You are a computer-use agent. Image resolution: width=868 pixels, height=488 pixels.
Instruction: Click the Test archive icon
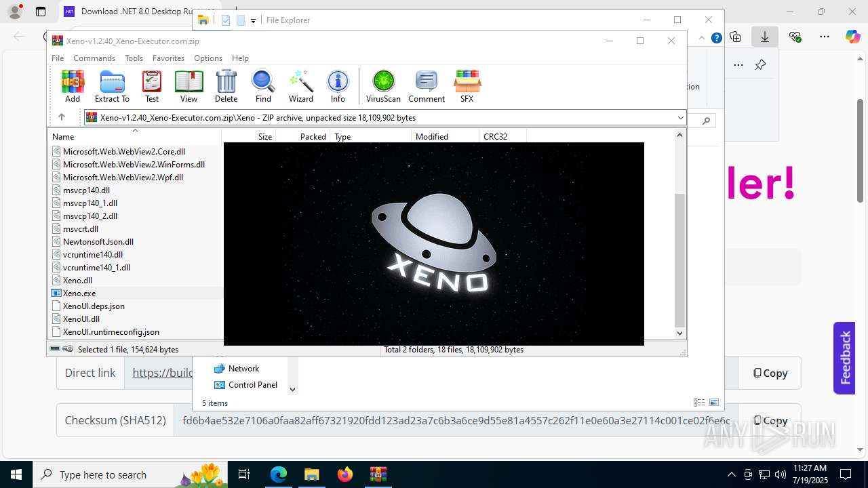pyautogui.click(x=152, y=86)
